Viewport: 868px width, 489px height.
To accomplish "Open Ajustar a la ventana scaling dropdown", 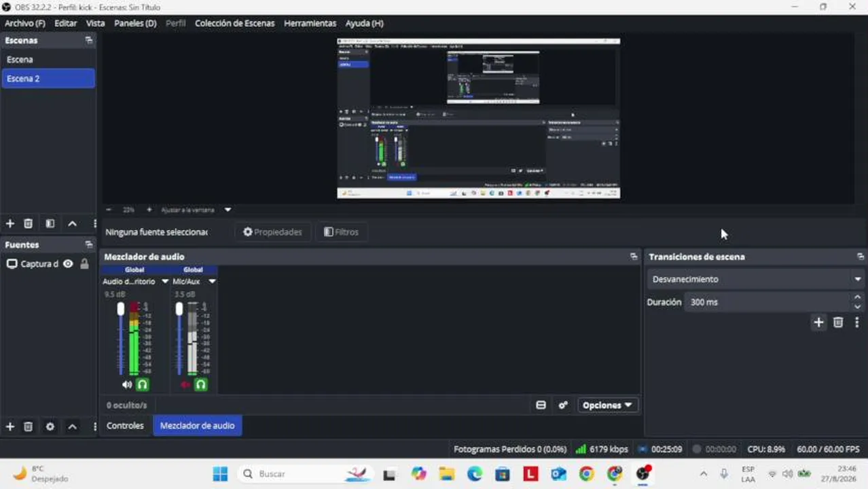I will (x=228, y=210).
